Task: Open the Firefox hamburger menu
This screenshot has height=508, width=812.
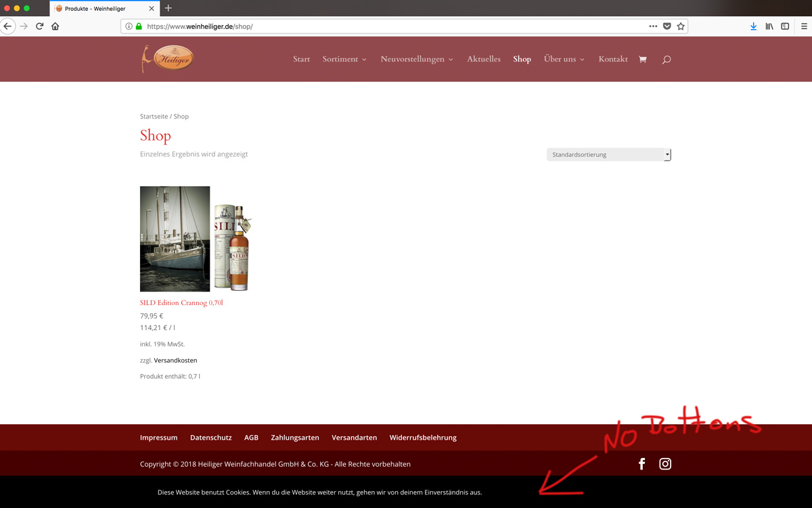Action: (804, 26)
